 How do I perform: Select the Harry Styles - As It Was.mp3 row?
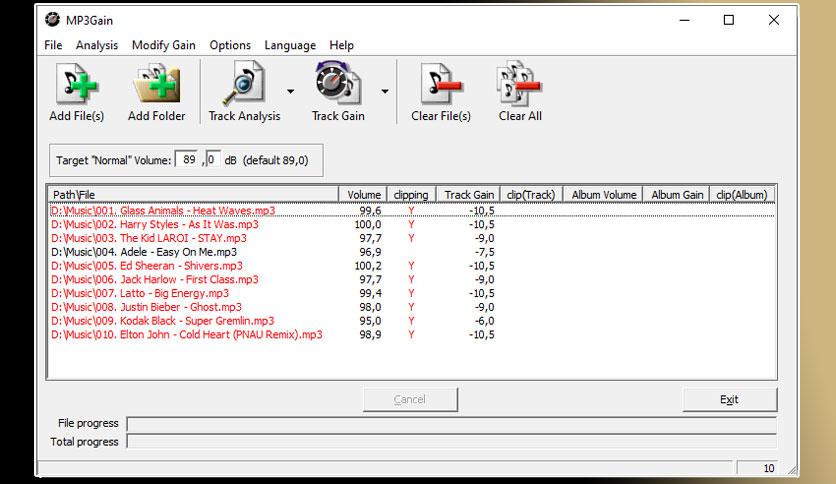click(x=412, y=224)
